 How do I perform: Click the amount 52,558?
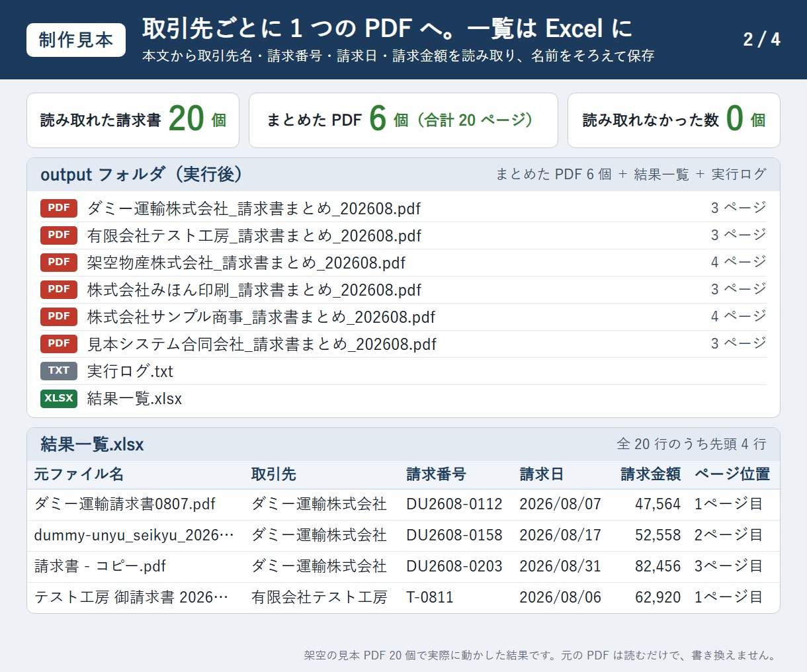658,535
